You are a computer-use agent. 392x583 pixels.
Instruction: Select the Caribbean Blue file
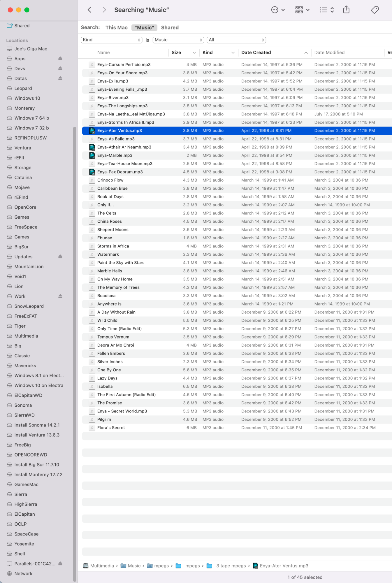click(237, 189)
